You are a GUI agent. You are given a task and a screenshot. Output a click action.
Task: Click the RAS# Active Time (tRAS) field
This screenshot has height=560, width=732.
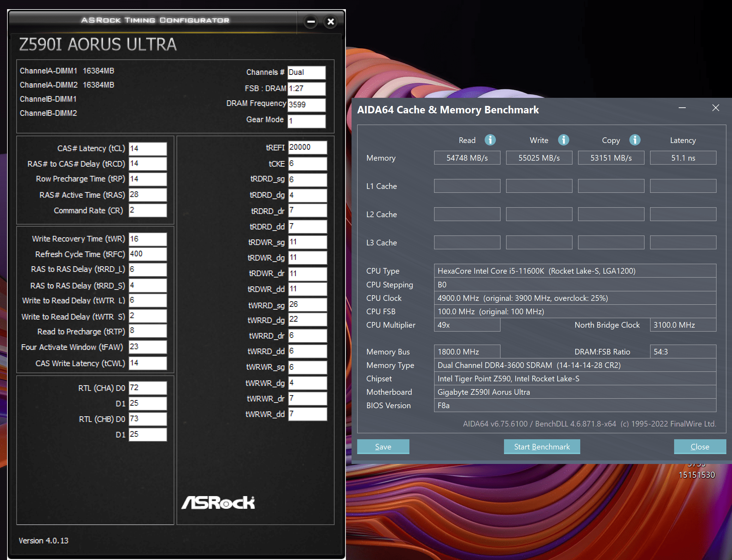148,195
